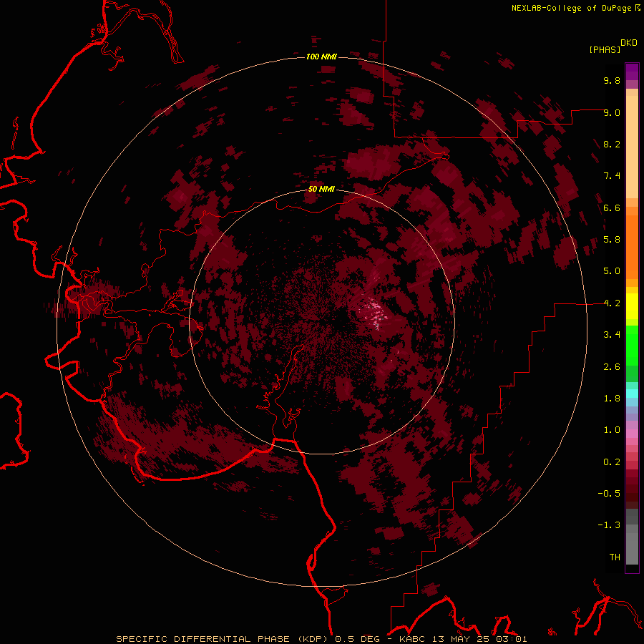Select the 4.2 value on the color scale

[612, 303]
